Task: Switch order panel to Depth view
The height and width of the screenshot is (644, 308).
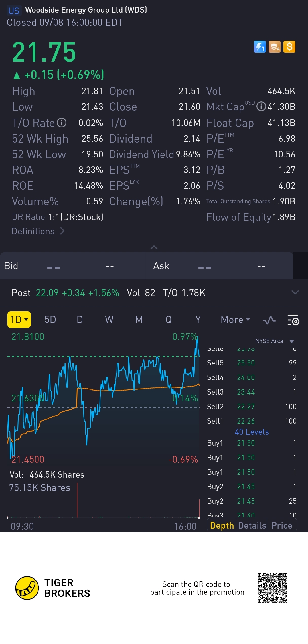Action: (x=222, y=525)
